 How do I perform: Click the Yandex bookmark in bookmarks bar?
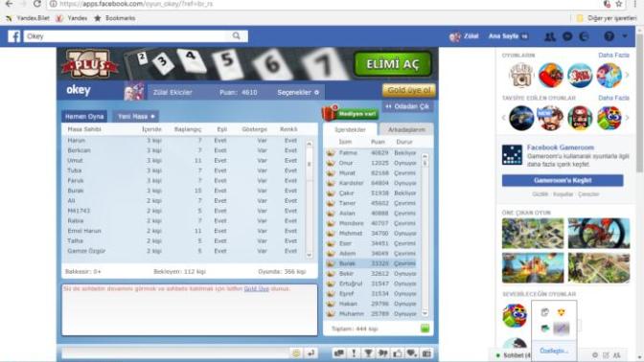click(x=72, y=18)
